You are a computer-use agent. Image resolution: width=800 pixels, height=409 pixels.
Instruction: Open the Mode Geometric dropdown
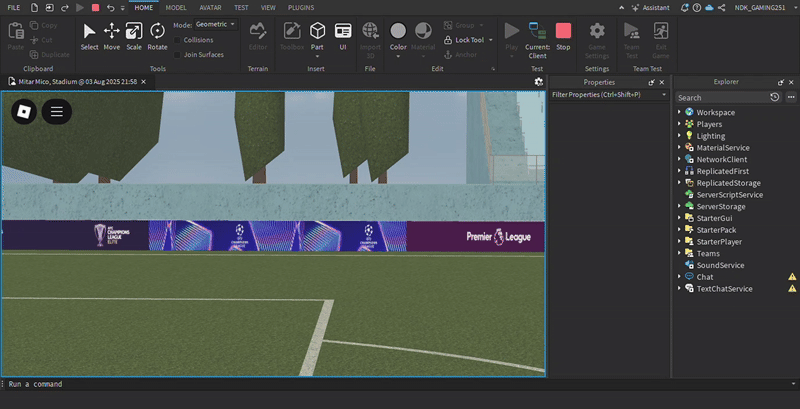tap(216, 24)
